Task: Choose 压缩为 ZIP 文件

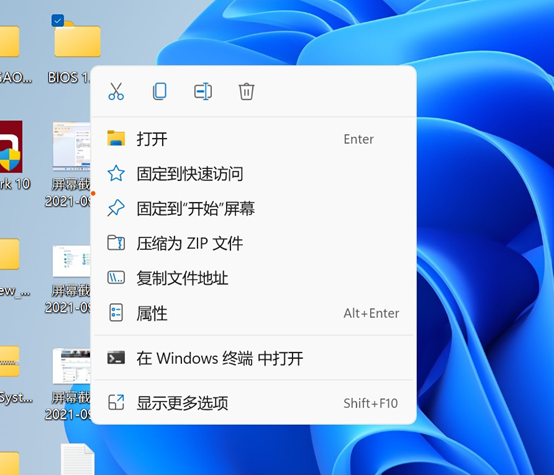Action: [x=254, y=244]
